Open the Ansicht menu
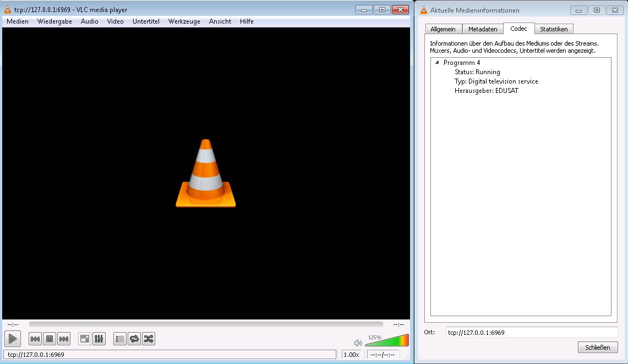 [x=220, y=21]
